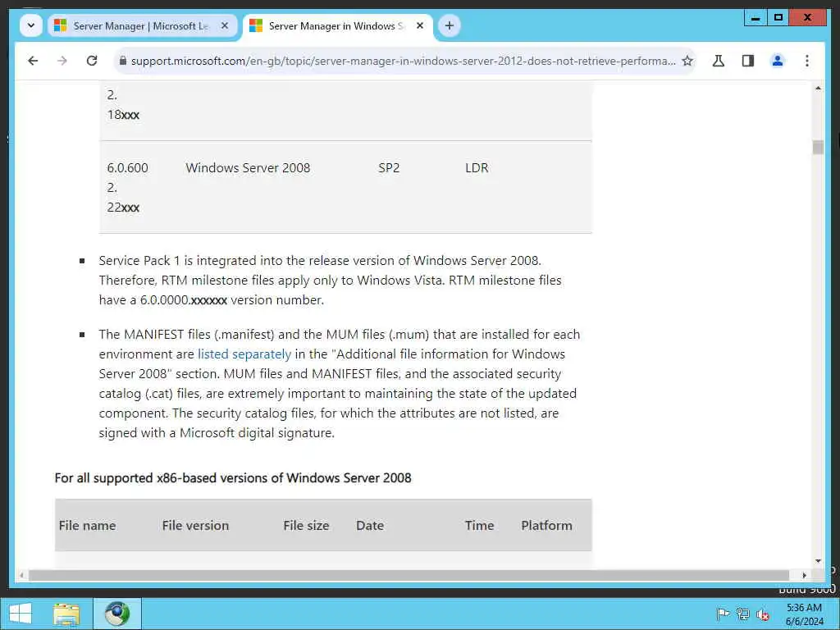Image resolution: width=840 pixels, height=630 pixels.
Task: Open the tab search dropdown
Action: [31, 25]
